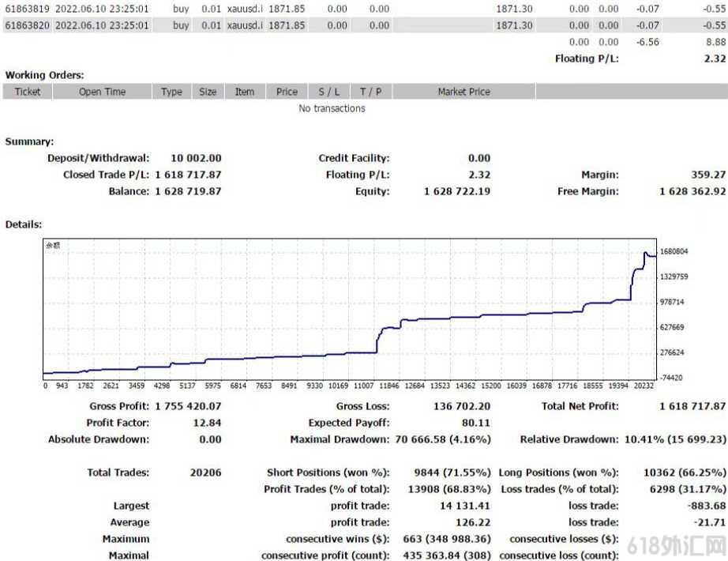This screenshot has width=728, height=561.
Task: Select the Market Price column header
Action: [x=463, y=92]
